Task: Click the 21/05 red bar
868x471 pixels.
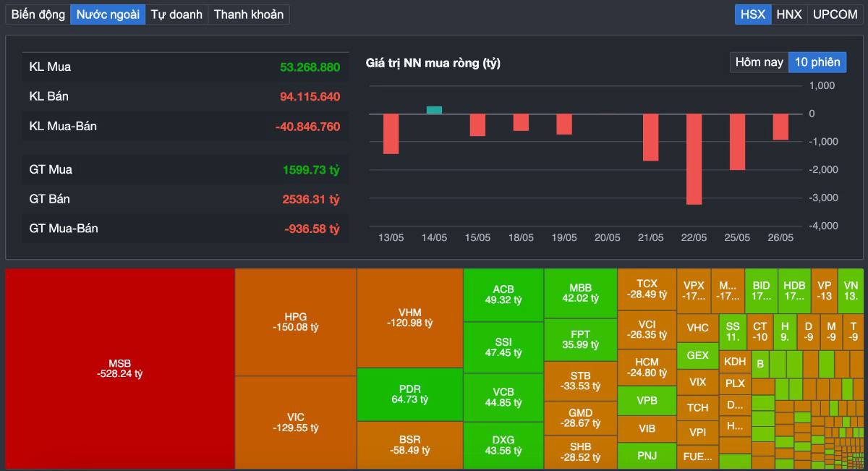Action: tap(651, 137)
